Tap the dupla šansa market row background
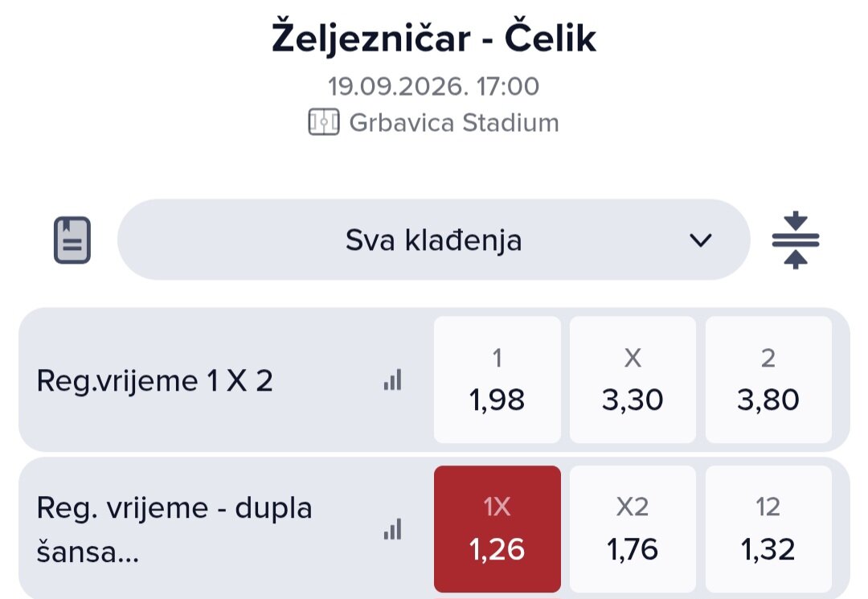868x599 pixels. [x=433, y=528]
